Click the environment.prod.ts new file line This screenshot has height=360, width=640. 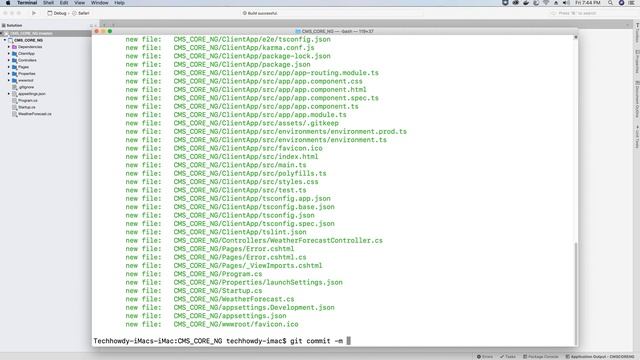click(x=266, y=131)
